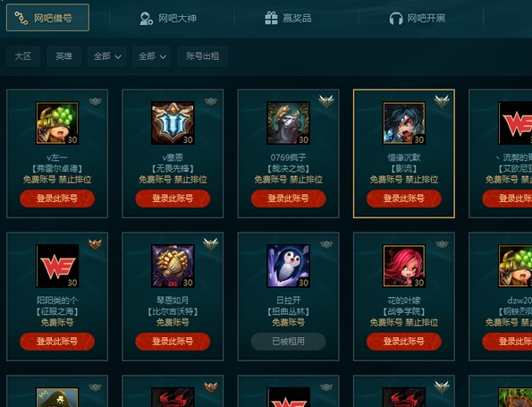The image size is (532, 407).
Task: Open the 网吧借号 tab
Action: tap(48, 18)
